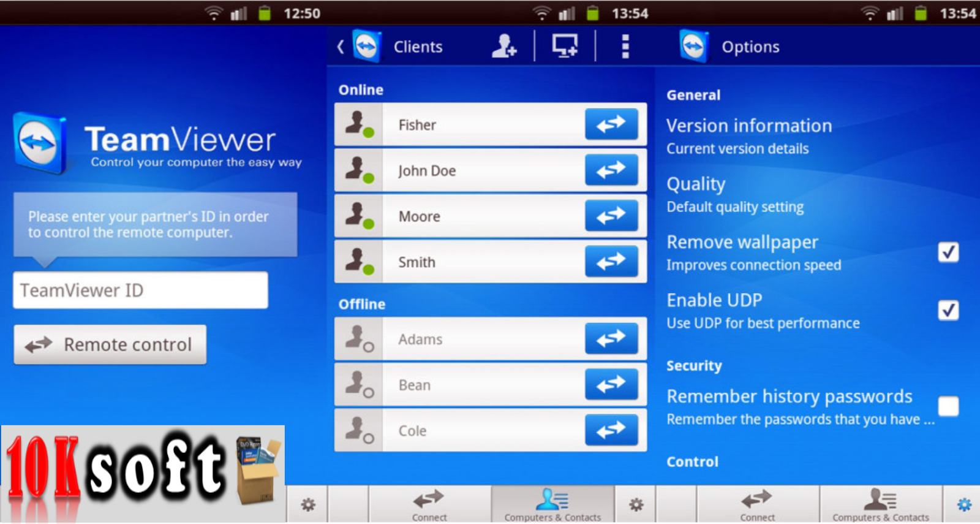The height and width of the screenshot is (524, 980).
Task: Switch to Connect tab in Clients screen
Action: point(429,505)
